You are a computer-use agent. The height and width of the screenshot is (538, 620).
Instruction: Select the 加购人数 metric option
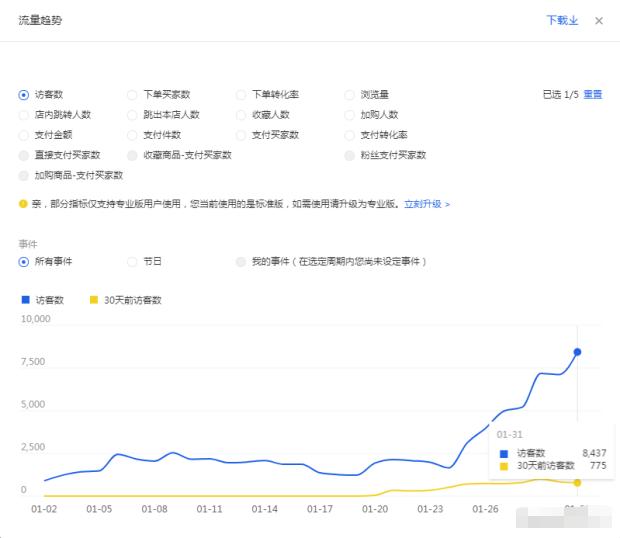pyautogui.click(x=350, y=115)
